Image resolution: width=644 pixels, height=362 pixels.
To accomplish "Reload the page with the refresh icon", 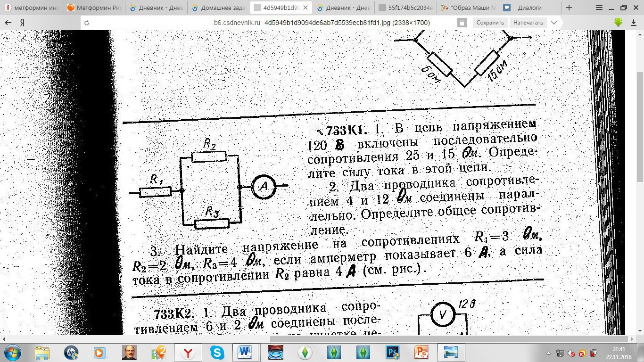I will (86, 23).
